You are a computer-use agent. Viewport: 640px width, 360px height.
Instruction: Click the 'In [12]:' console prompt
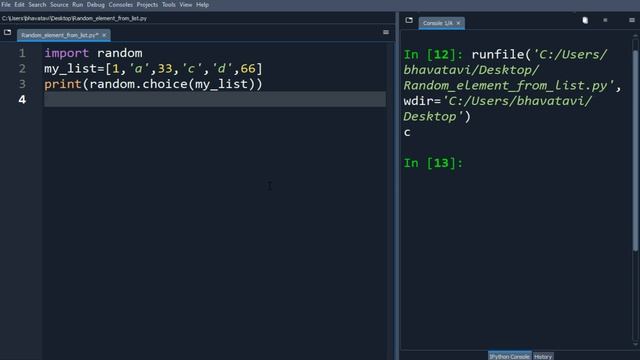pyautogui.click(x=433, y=55)
